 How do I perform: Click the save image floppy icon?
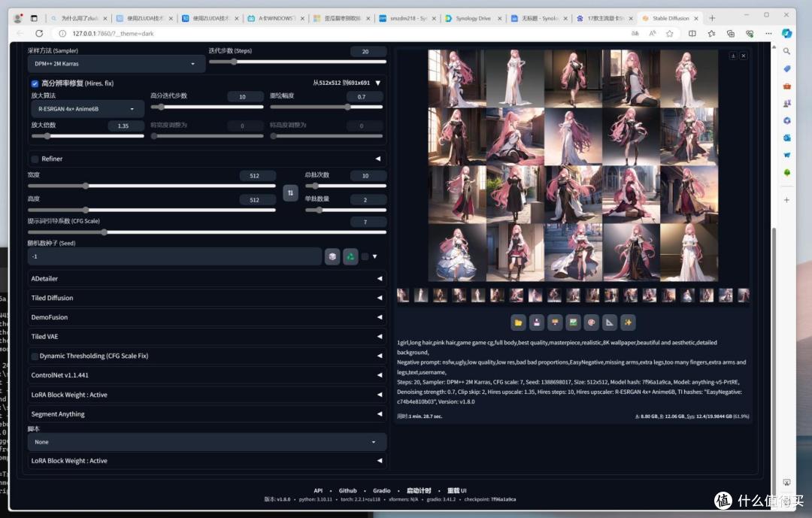pyautogui.click(x=537, y=323)
